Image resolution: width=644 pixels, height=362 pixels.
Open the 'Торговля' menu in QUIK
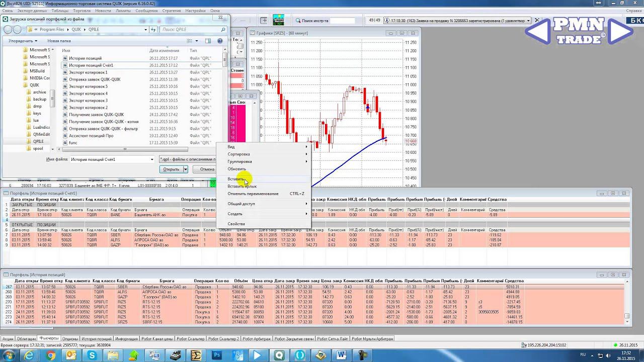click(82, 11)
